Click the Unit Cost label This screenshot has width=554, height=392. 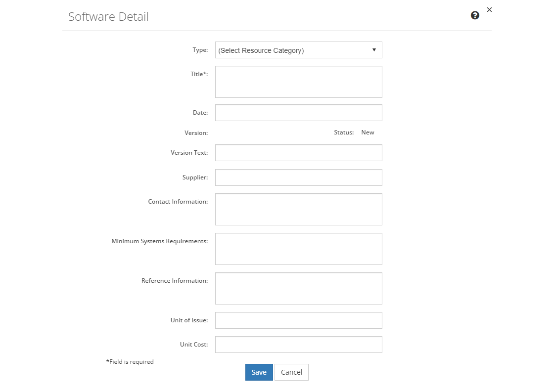tap(194, 345)
